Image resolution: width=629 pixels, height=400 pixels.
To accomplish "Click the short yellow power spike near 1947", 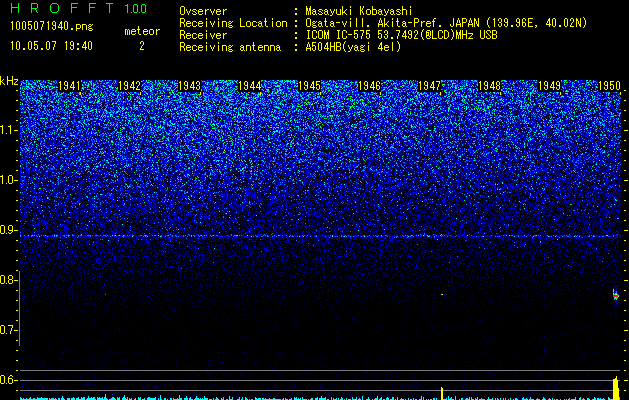I will [x=442, y=393].
